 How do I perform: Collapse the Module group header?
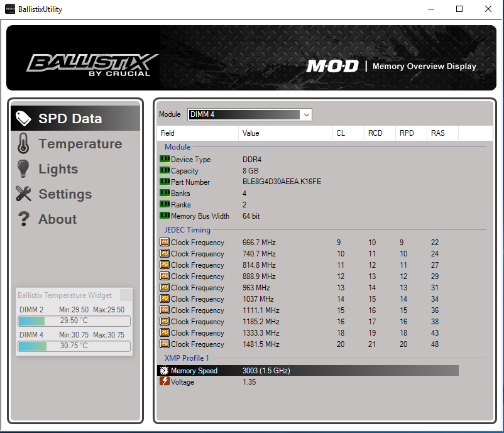[177, 147]
